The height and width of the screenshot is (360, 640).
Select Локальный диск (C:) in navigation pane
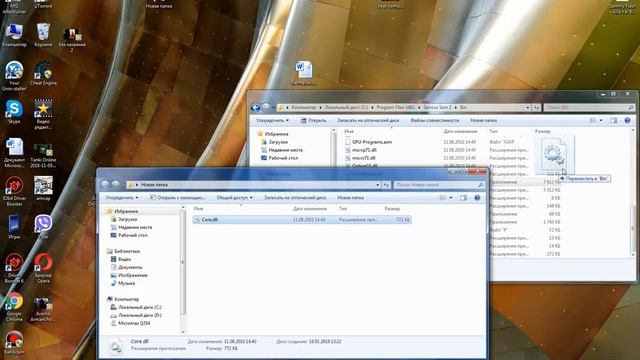(136, 307)
